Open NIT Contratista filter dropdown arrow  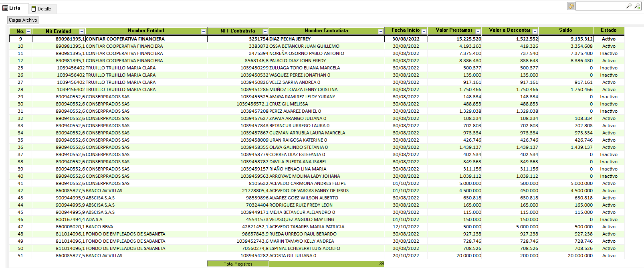coord(265,31)
